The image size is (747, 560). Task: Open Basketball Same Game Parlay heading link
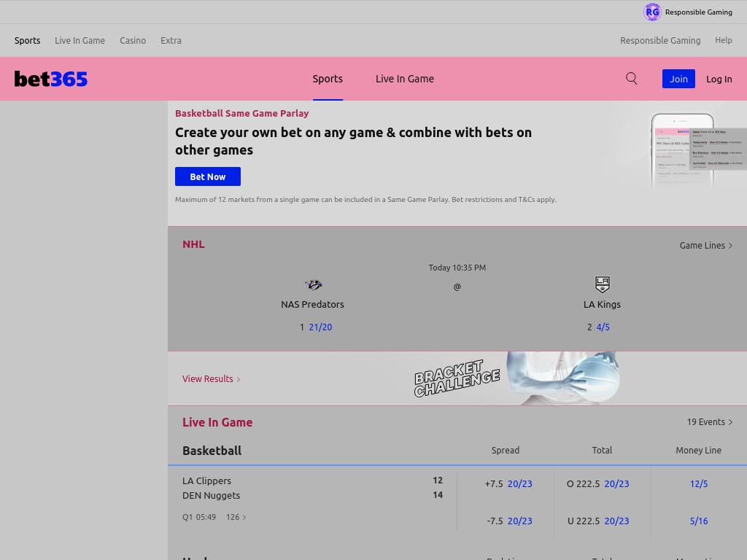click(241, 113)
